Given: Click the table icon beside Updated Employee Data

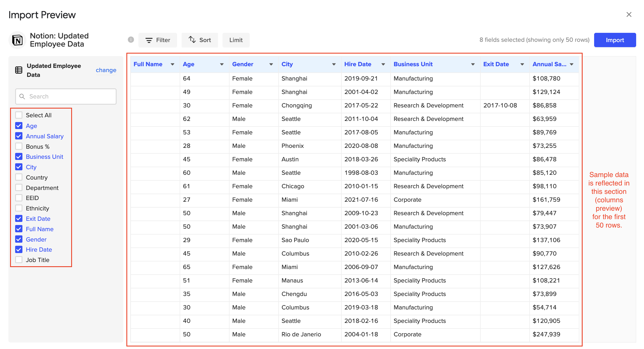Looking at the screenshot, I should 19,70.
